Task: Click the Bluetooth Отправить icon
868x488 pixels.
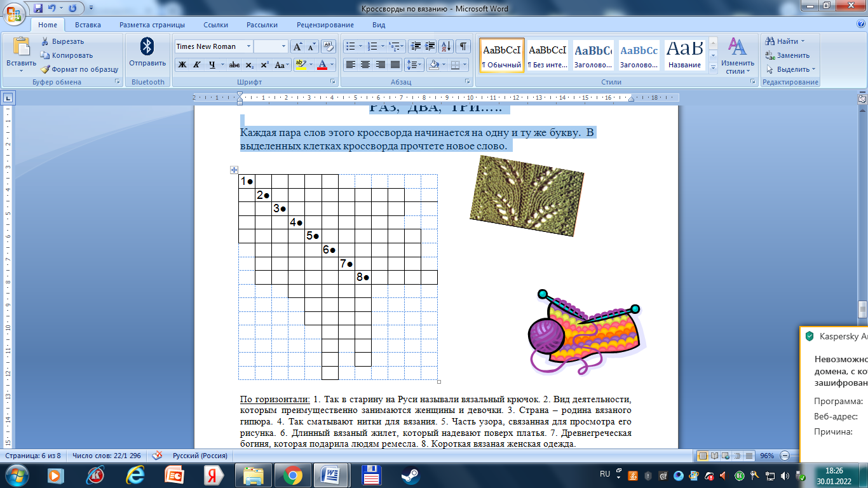Action: click(x=147, y=48)
